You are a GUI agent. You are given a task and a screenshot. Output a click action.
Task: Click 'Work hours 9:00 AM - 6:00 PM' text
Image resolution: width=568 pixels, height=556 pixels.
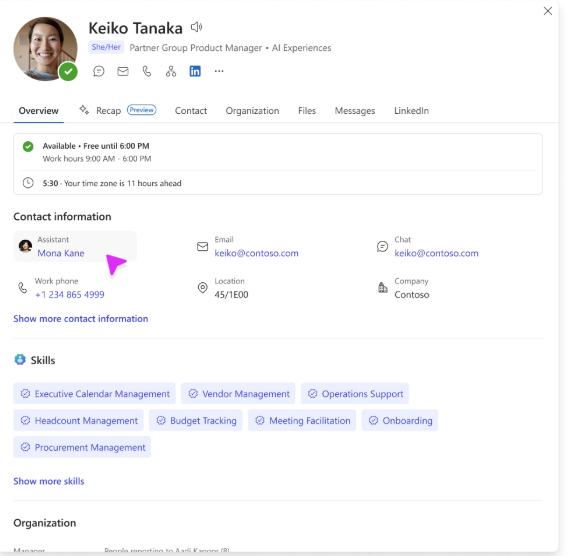[x=97, y=159]
